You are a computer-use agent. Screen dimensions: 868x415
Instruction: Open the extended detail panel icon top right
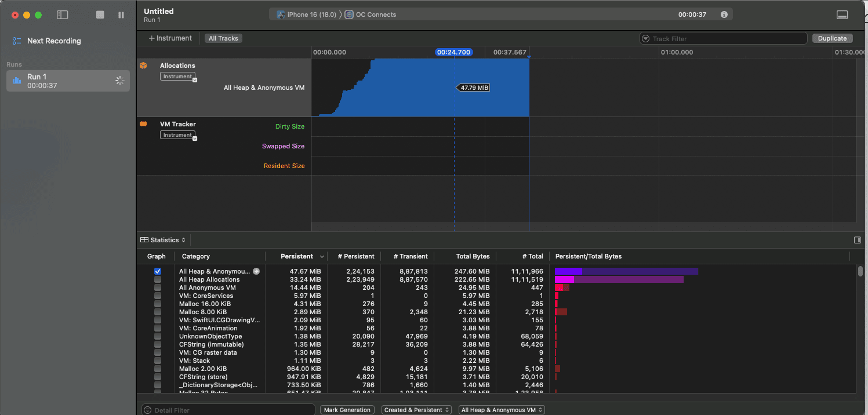pyautogui.click(x=842, y=14)
